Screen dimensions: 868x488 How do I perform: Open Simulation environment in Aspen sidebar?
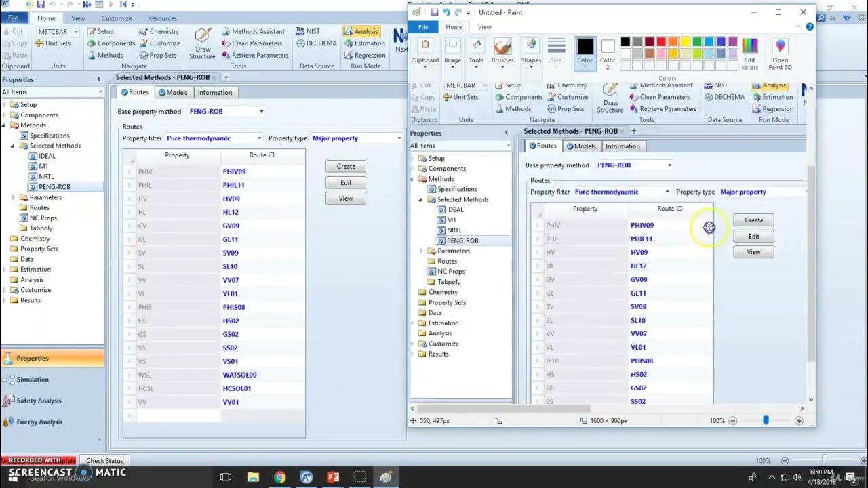(52, 380)
